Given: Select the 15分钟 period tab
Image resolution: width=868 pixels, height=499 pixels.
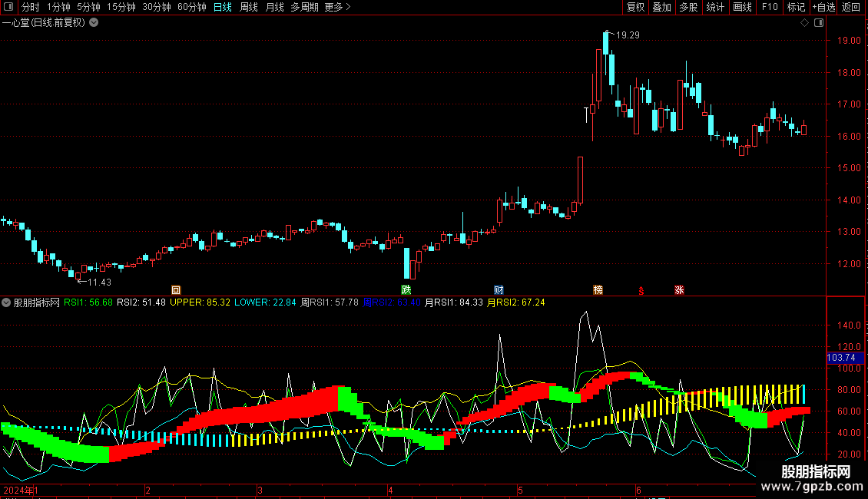Looking at the screenshot, I should point(121,7).
